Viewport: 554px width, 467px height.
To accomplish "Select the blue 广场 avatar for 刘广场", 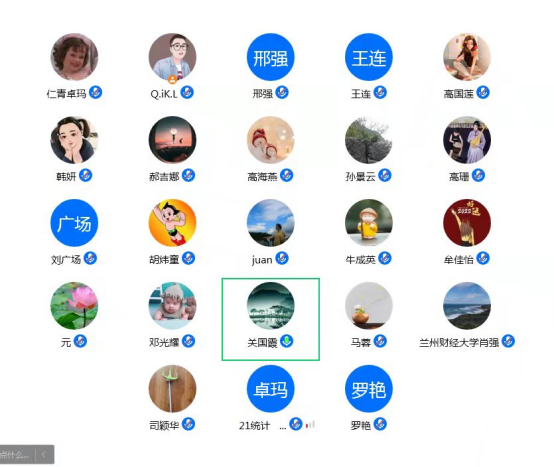I will [74, 223].
